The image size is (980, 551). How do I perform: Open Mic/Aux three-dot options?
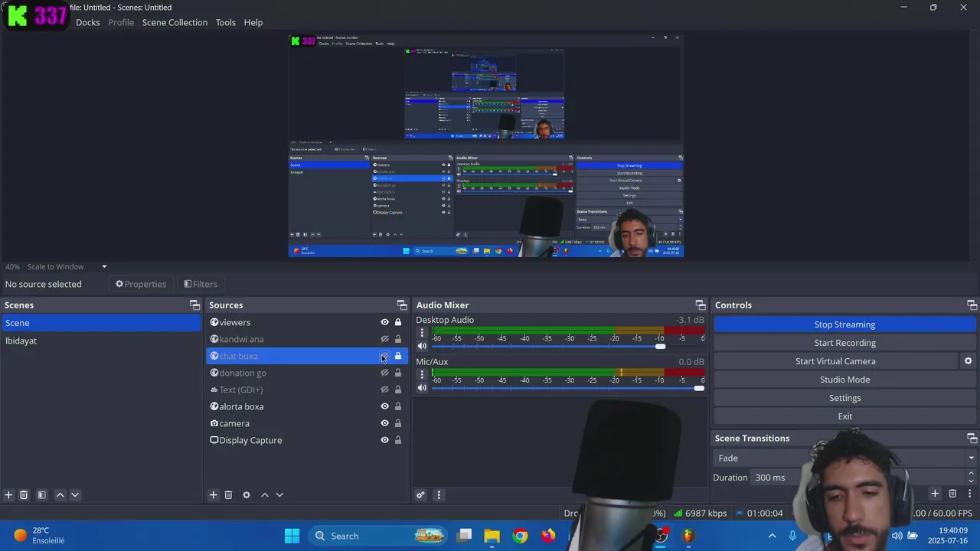tap(422, 374)
